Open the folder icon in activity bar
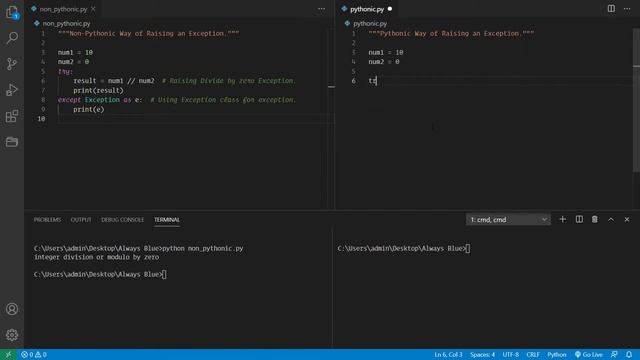 click(x=12, y=142)
